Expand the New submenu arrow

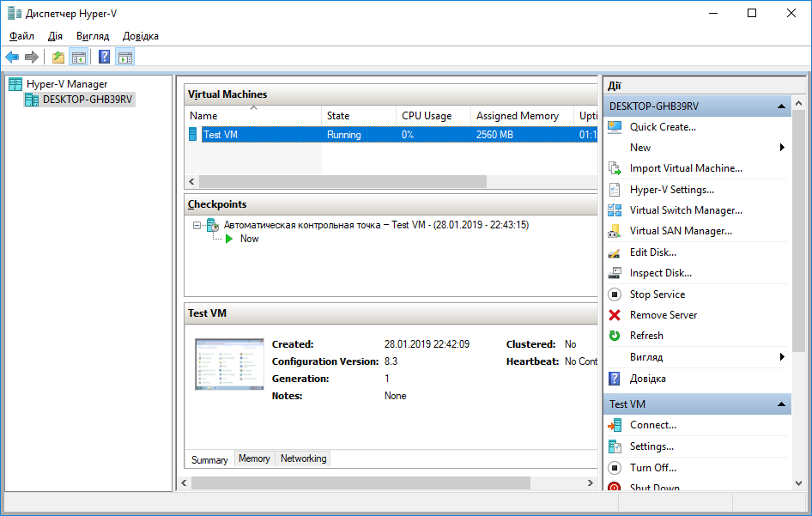pyautogui.click(x=782, y=148)
